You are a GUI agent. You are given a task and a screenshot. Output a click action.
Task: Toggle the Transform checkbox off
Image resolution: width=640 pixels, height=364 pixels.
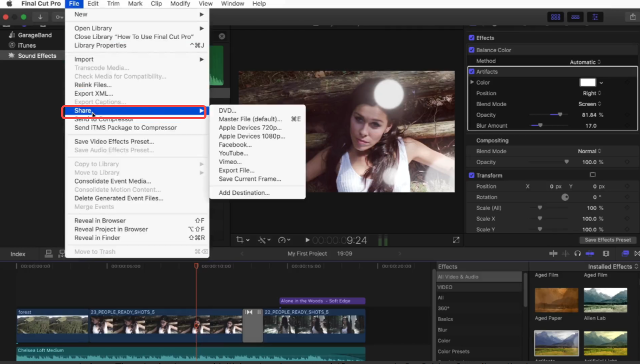[471, 175]
